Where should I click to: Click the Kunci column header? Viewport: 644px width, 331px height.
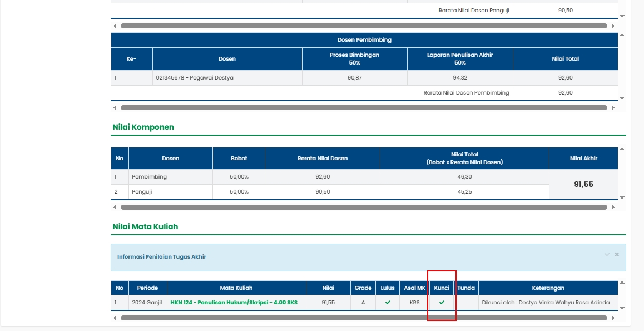442,288
